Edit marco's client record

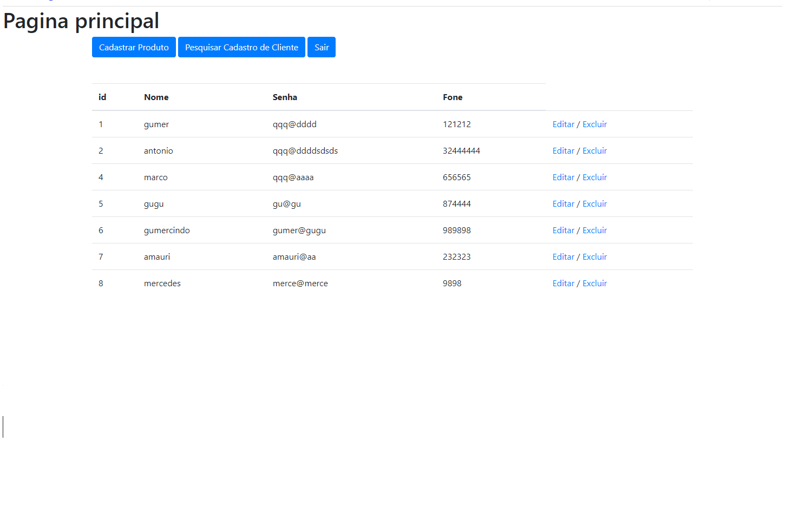pyautogui.click(x=563, y=177)
